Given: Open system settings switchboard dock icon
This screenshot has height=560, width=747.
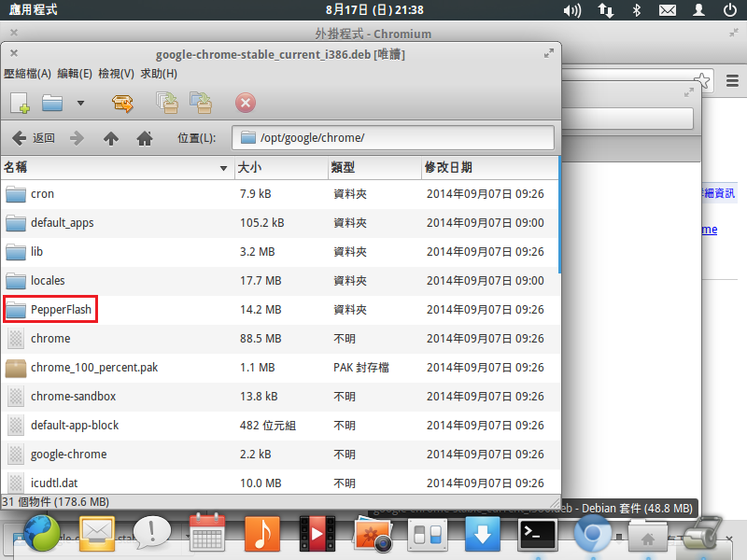Looking at the screenshot, I should point(428,534).
